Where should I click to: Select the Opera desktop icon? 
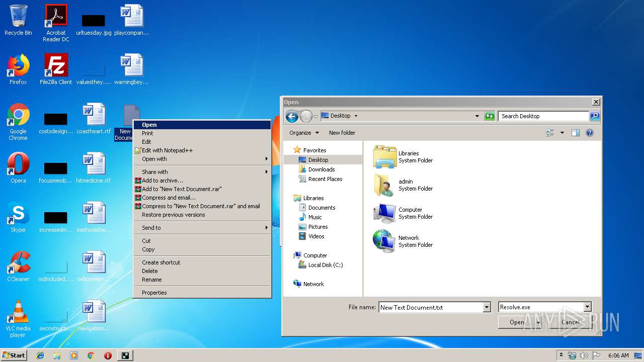(18, 167)
